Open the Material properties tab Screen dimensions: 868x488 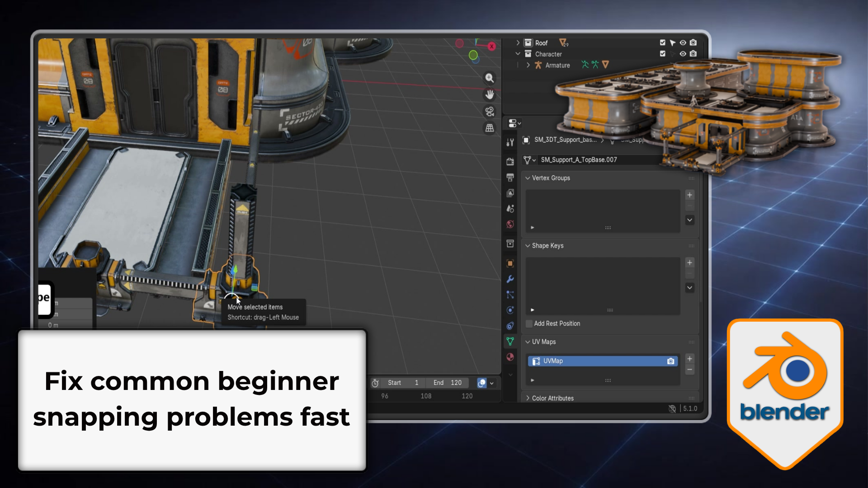(x=510, y=357)
